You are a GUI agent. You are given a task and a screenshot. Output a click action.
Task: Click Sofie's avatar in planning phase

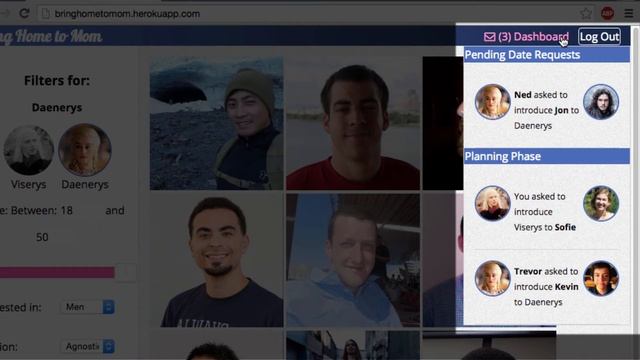coord(601,203)
